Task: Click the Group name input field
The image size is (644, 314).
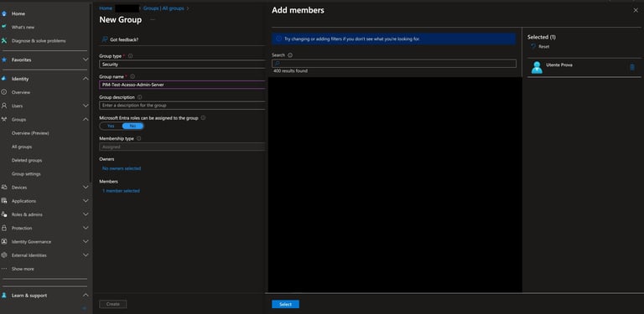Action: click(x=182, y=85)
